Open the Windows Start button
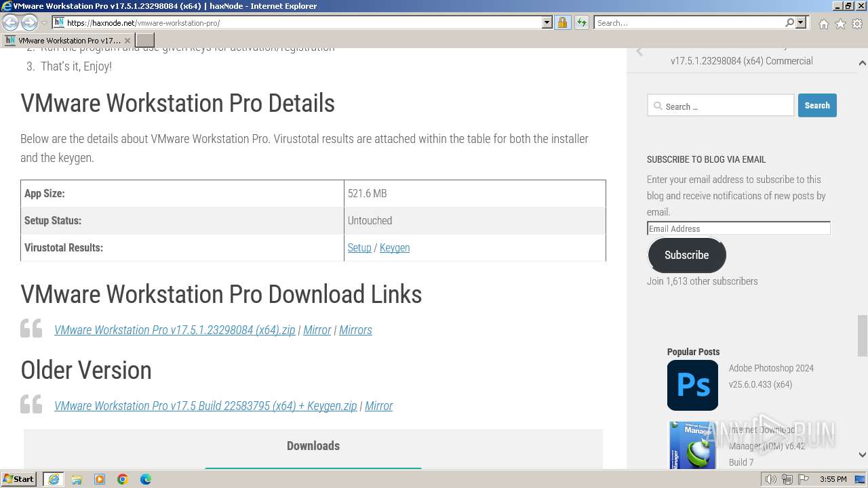868x488 pixels. pos(18,479)
